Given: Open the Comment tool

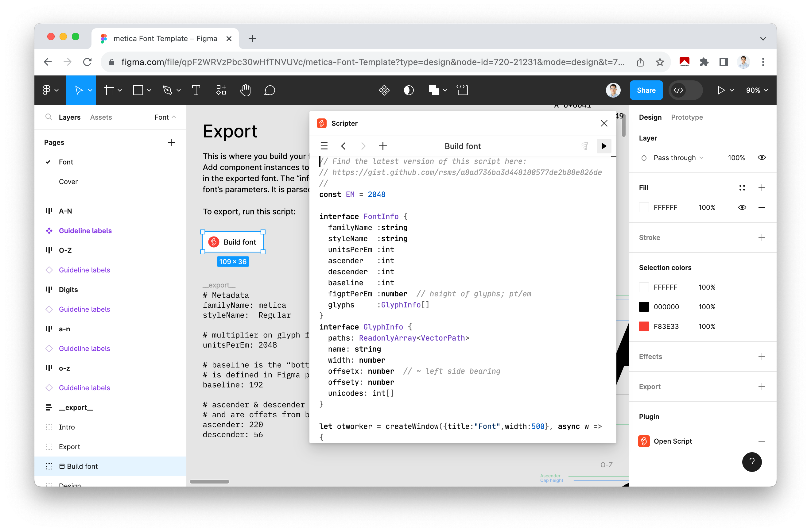Looking at the screenshot, I should 270,90.
